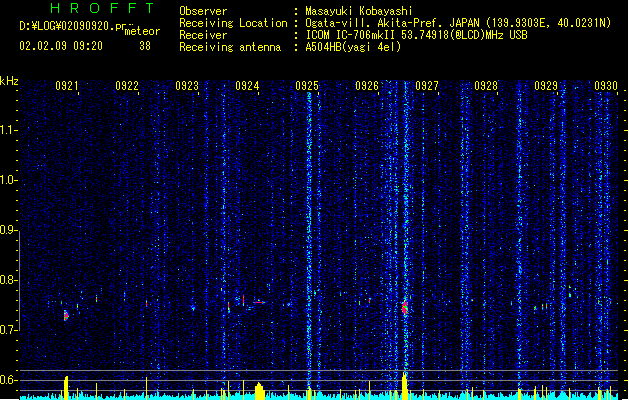
Task: Click the 0.6 kHz axis label
Action: click(9, 380)
